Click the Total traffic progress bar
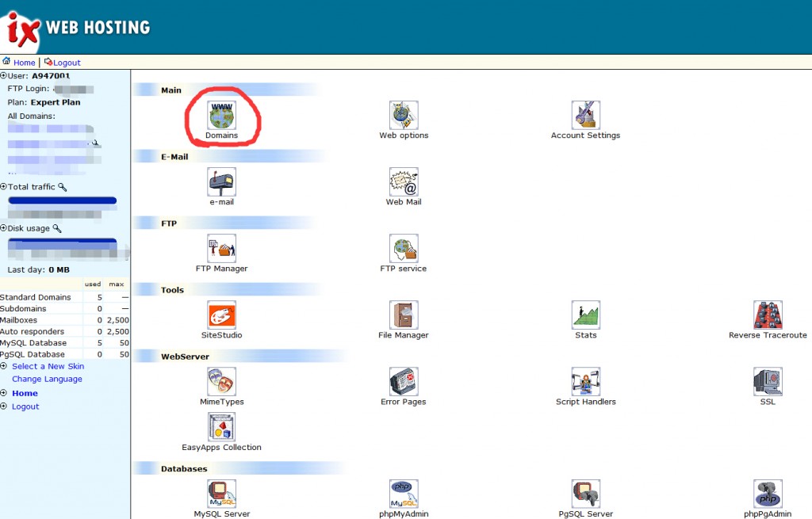 [62, 200]
